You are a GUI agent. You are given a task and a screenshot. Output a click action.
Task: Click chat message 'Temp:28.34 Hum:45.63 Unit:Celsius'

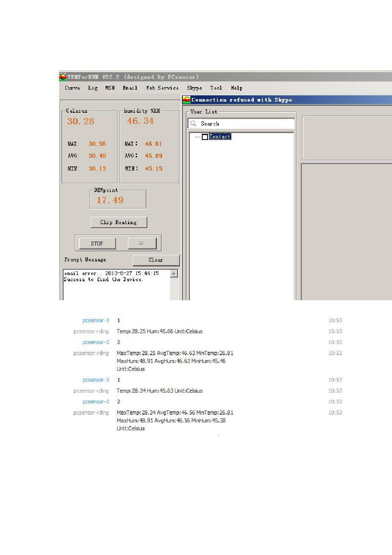coord(160,391)
